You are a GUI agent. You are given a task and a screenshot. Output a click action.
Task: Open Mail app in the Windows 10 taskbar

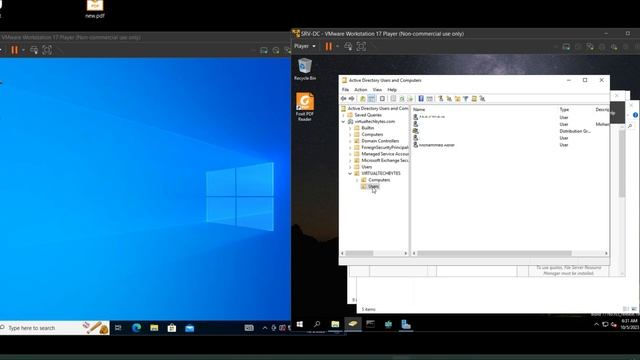coord(190,328)
